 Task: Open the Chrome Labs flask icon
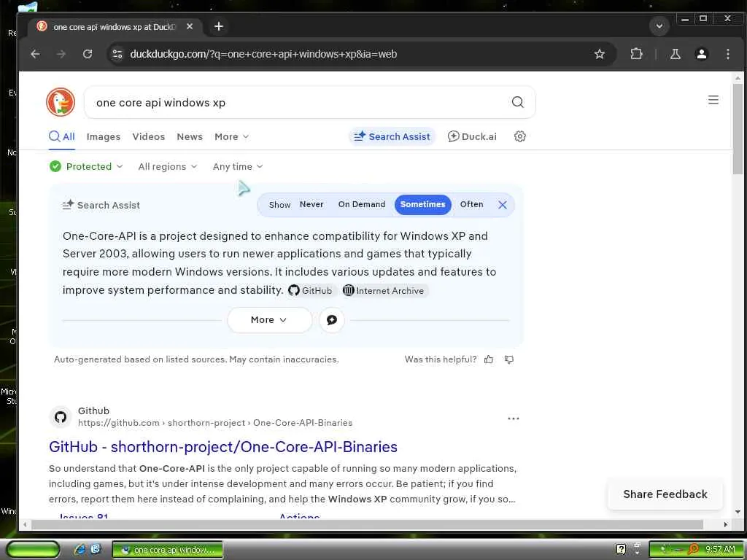point(675,54)
